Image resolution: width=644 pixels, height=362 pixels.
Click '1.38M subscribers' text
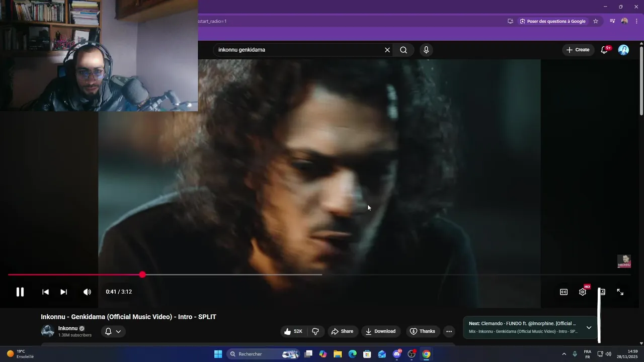(x=75, y=335)
